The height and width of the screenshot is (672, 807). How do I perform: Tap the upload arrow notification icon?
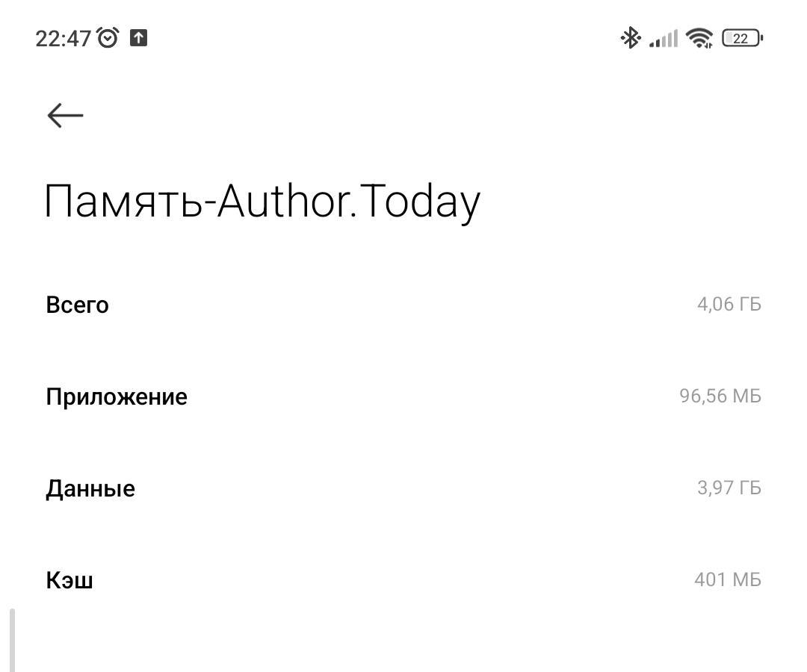[x=138, y=38]
